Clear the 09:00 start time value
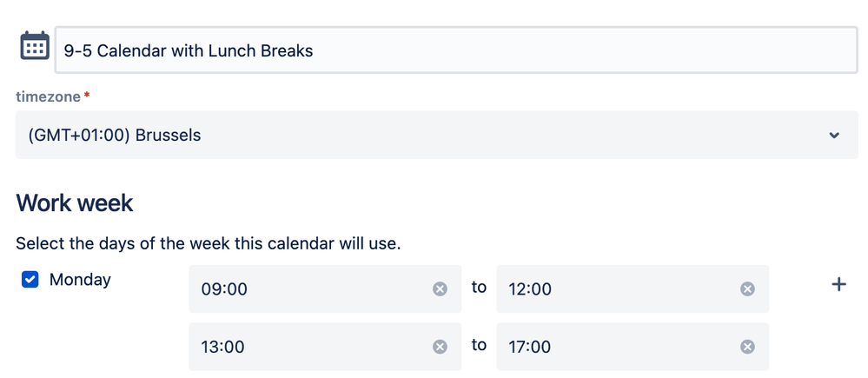 pos(440,288)
